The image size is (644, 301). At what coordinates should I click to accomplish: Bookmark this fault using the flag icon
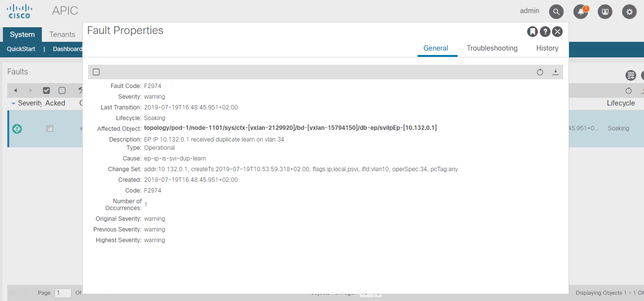click(x=532, y=31)
